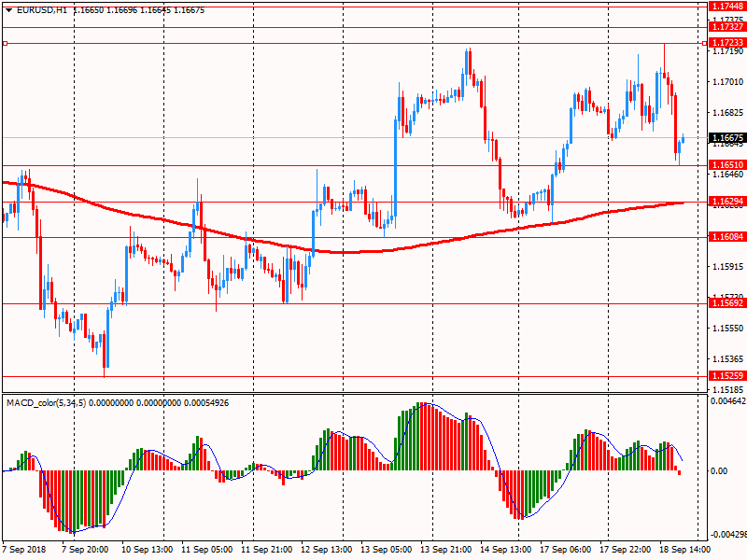Click the 1.17010 price scale value
Image resolution: width=747 pixels, height=560 pixels.
click(x=727, y=82)
